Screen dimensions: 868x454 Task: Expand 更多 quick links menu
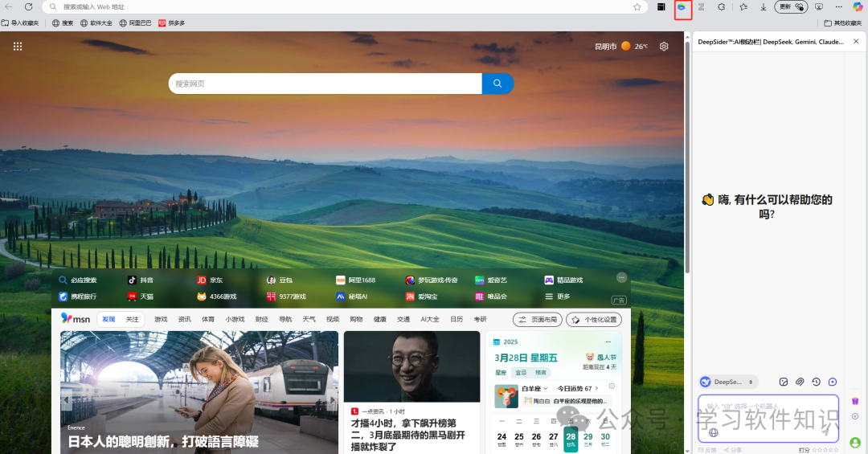[558, 297]
